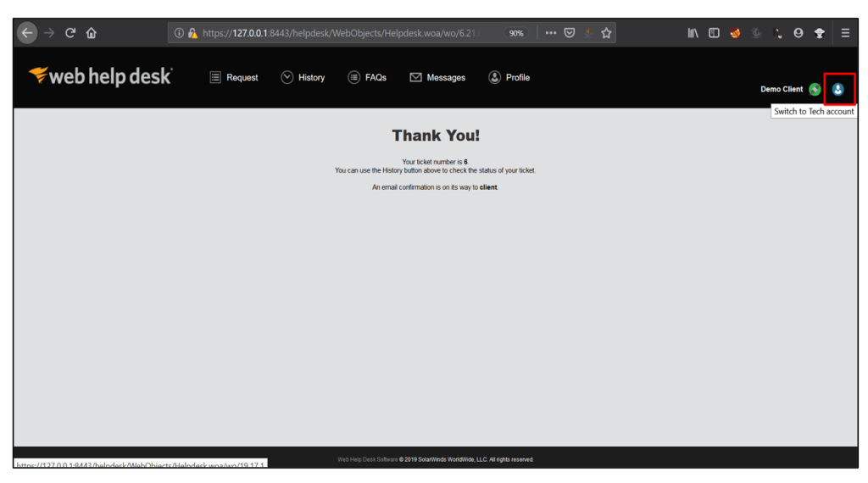Click the orange extension icon in toolbar
The image size is (868, 483).
point(735,33)
